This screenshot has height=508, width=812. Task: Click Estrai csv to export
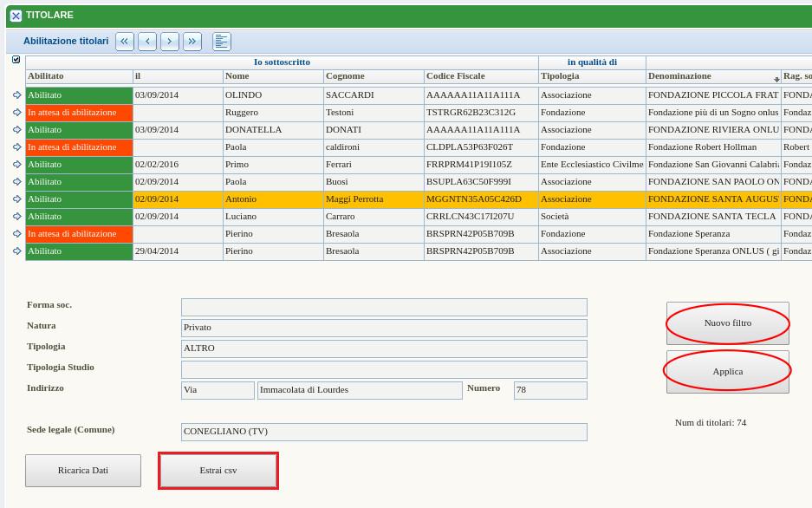coord(218,471)
